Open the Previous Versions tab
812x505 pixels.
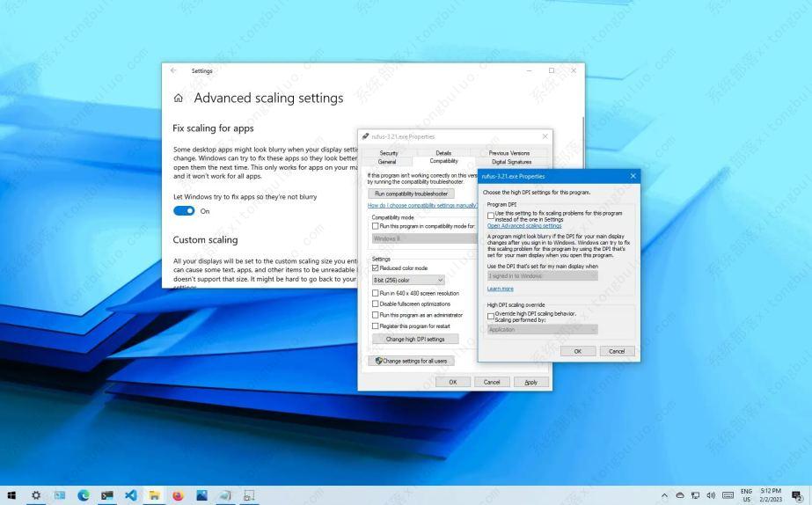coord(509,153)
